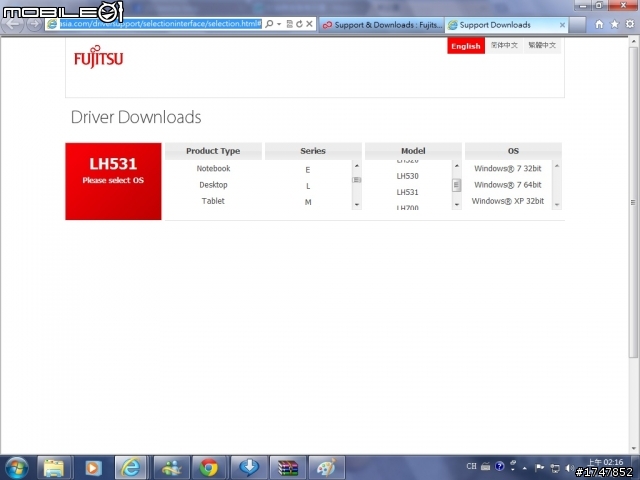The height and width of the screenshot is (480, 640).
Task: Select series L
Action: coord(308,186)
